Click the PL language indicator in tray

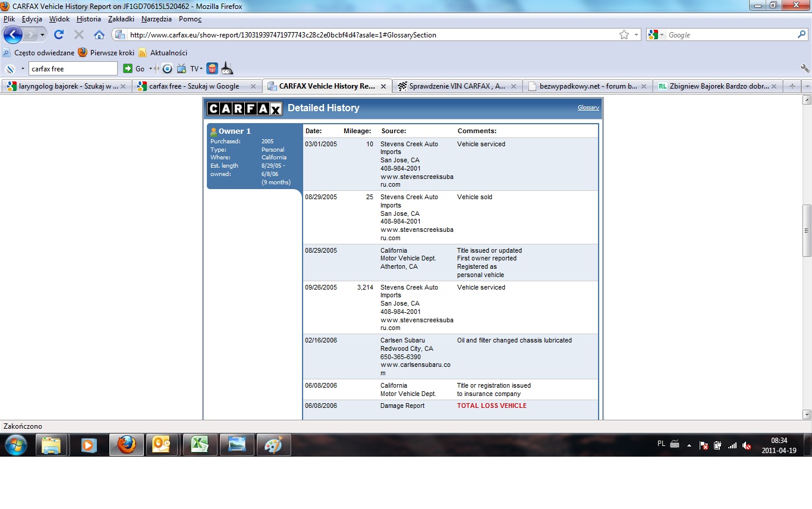pos(662,444)
